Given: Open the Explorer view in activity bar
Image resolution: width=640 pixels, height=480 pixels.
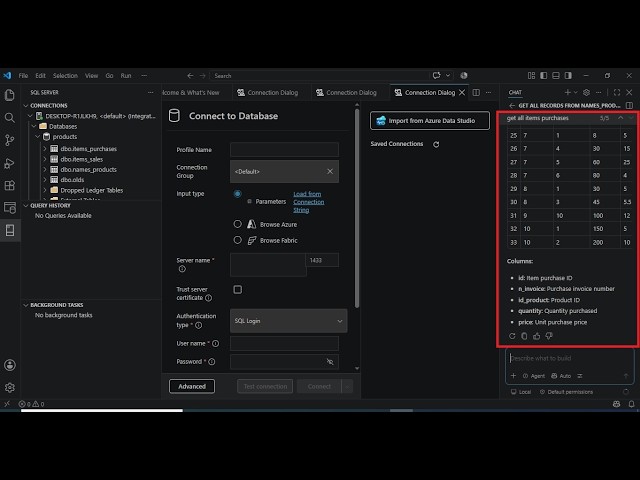Looking at the screenshot, I should click(x=9, y=95).
